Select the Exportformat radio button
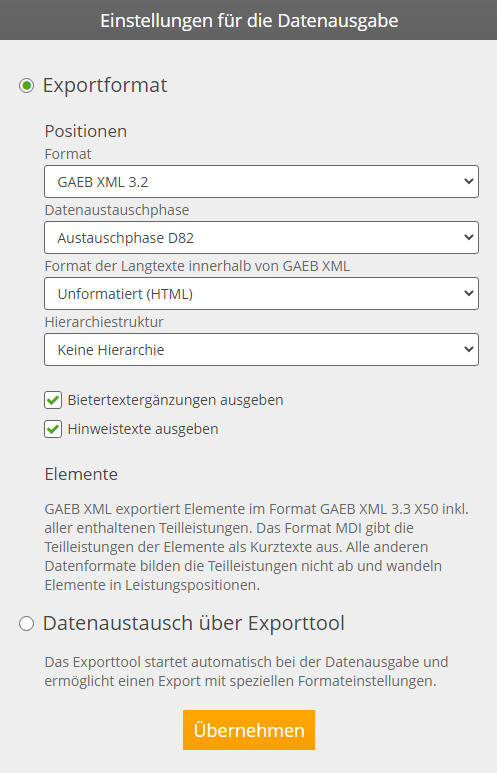Viewport: 497px width, 773px height. coord(26,85)
